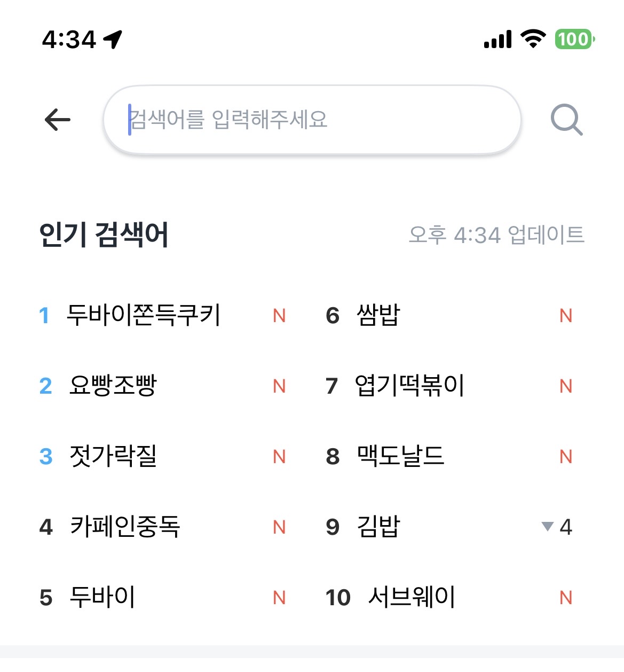
Task: Tap the search keyword input field
Action: pos(312,120)
